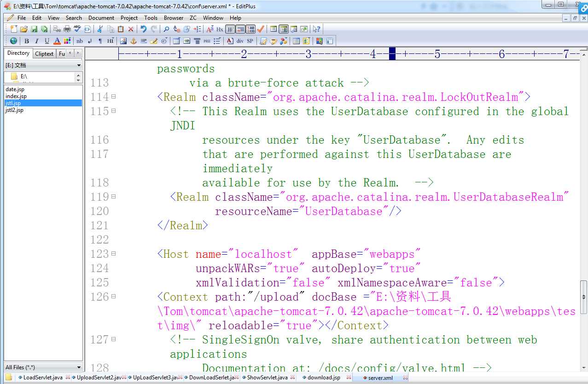Viewport: 588px width, 384px height.
Task: Print the document with printer icon
Action: tap(67, 29)
